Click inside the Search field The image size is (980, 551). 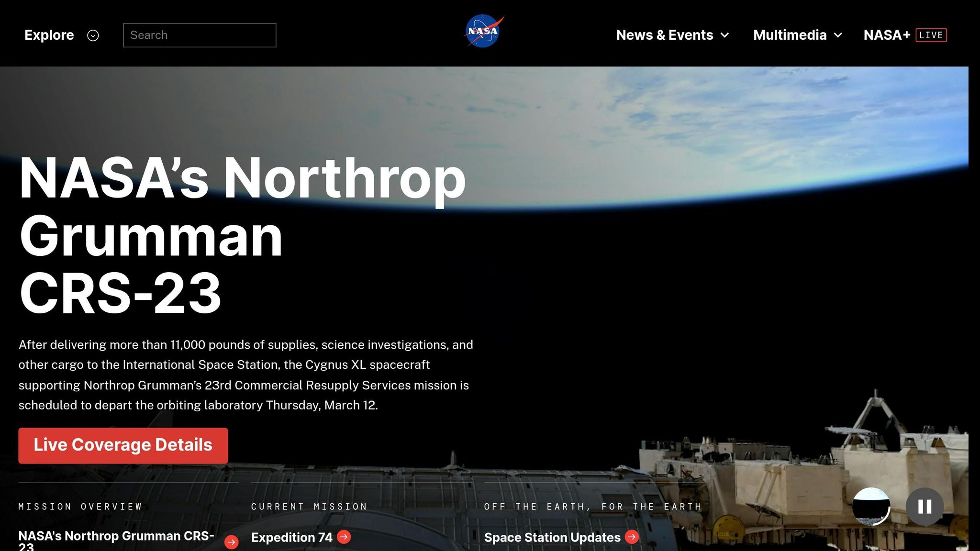200,35
